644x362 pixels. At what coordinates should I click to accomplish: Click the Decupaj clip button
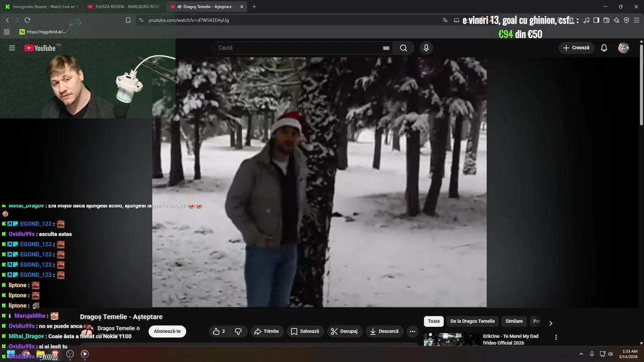tap(344, 331)
